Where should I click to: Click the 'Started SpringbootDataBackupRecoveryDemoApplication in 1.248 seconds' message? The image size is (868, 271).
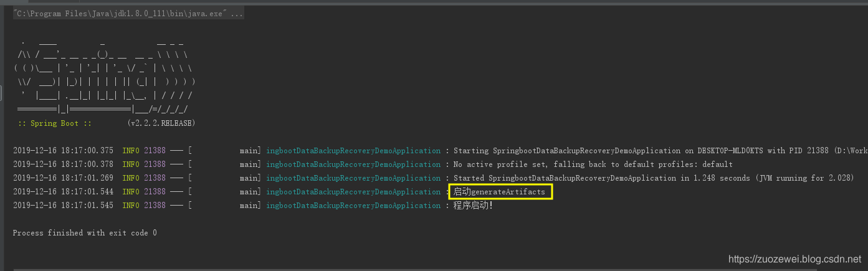(653, 178)
